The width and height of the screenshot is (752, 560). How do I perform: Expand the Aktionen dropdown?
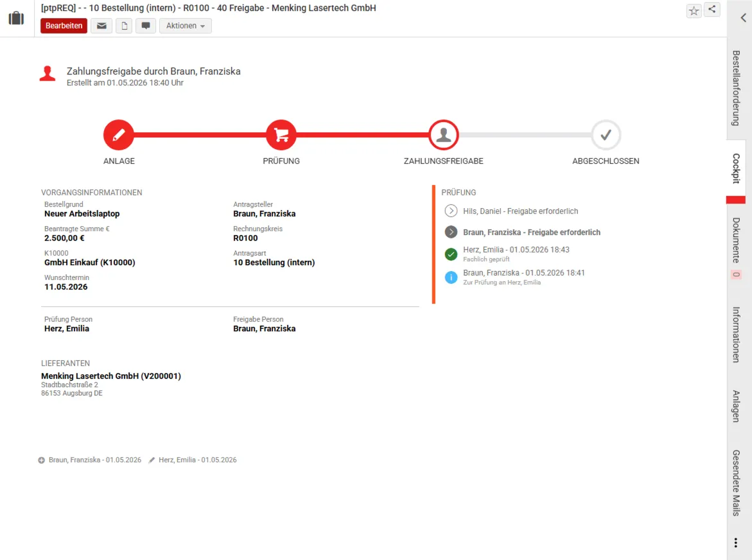pyautogui.click(x=185, y=26)
